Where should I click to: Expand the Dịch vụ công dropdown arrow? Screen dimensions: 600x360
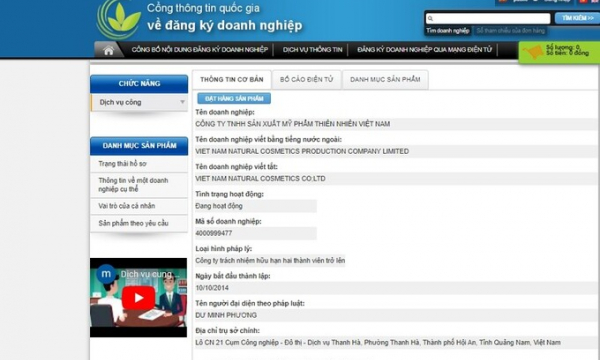(183, 102)
